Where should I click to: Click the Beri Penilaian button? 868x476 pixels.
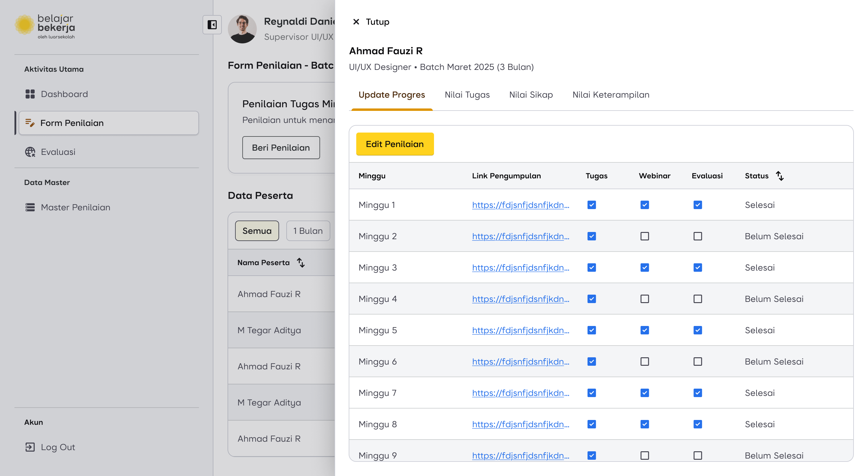281,148
